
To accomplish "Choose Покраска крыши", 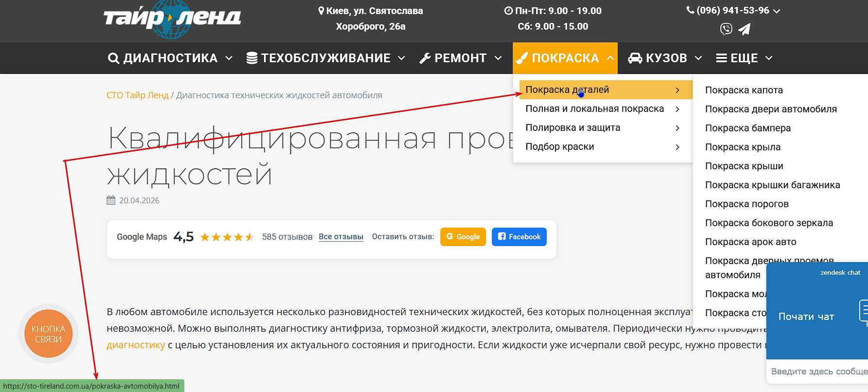I will tap(744, 166).
